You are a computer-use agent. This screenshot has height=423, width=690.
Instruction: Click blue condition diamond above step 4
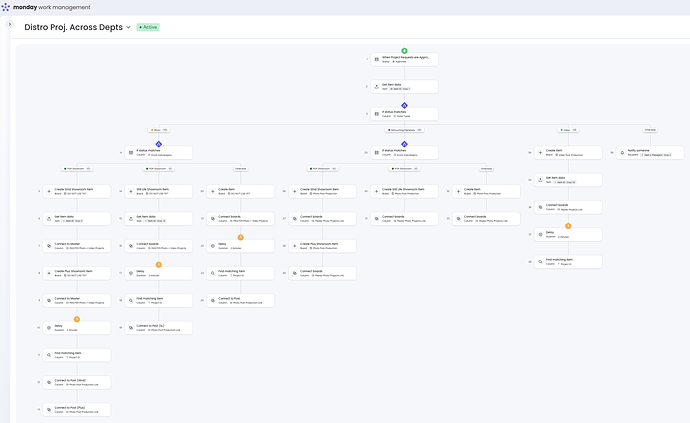tap(159, 144)
